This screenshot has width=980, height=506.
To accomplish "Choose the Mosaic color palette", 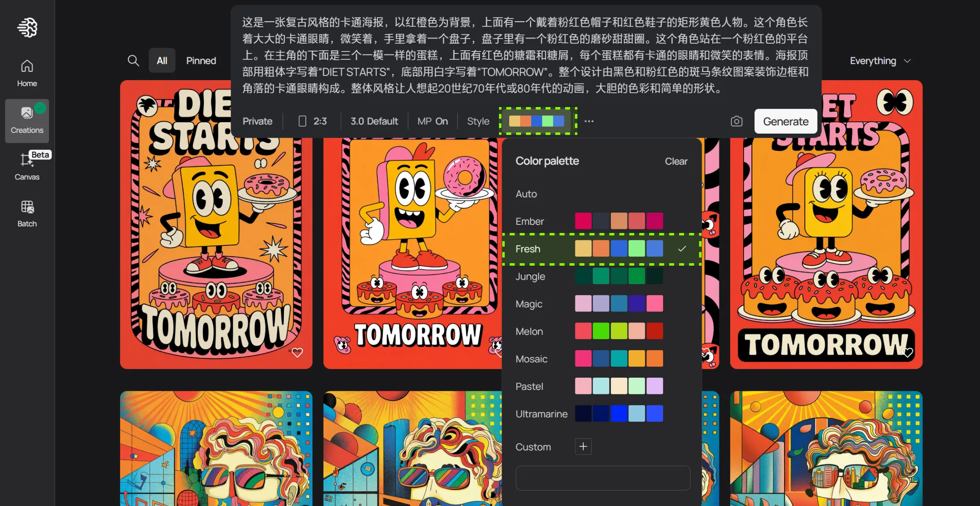I will tap(601, 358).
